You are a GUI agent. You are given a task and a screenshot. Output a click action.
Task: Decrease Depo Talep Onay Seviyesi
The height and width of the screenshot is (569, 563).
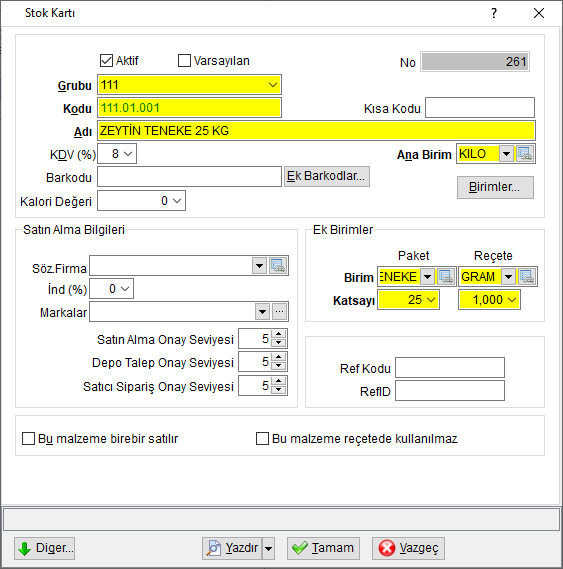tap(278, 366)
